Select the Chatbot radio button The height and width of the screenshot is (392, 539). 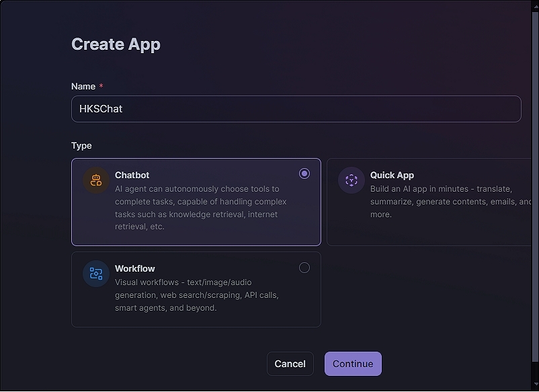tap(304, 173)
